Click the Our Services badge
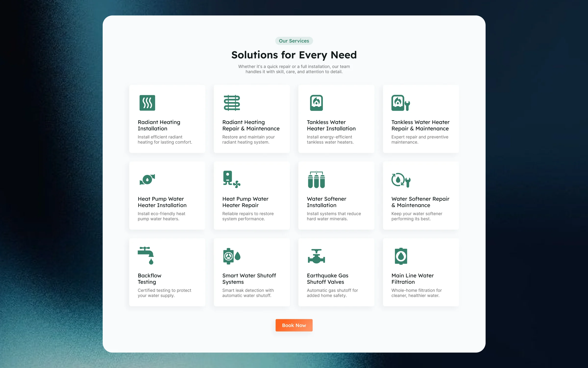This screenshot has width=588, height=368. [294, 41]
